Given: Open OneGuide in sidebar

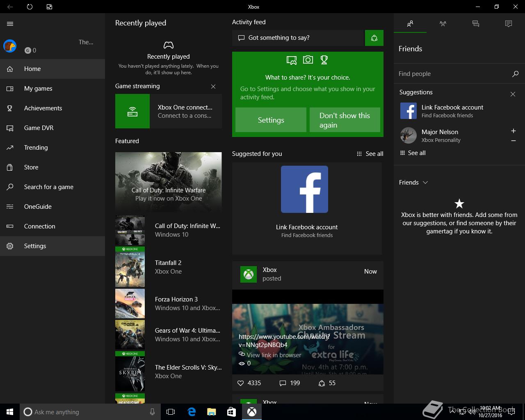Looking at the screenshot, I should [52, 207].
